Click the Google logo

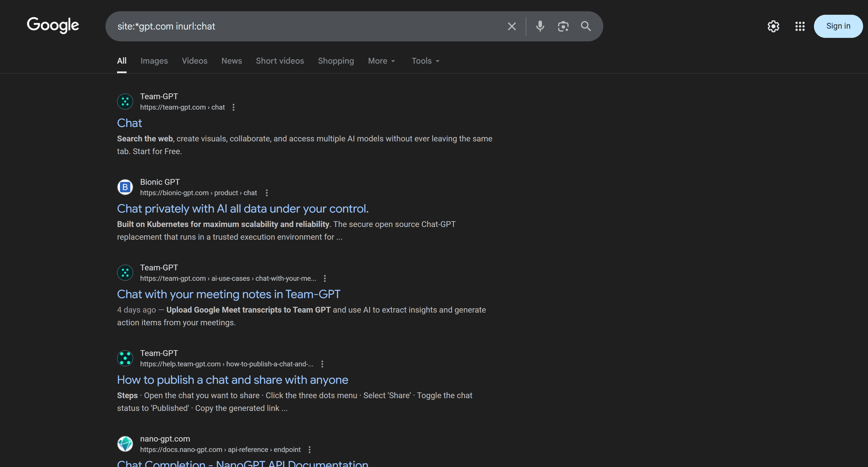pos(53,25)
